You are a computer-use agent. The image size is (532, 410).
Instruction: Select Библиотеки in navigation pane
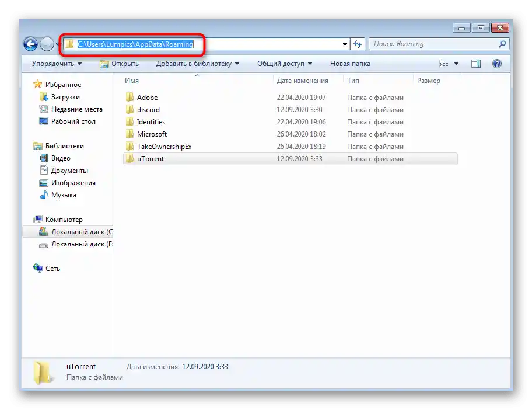click(x=65, y=146)
